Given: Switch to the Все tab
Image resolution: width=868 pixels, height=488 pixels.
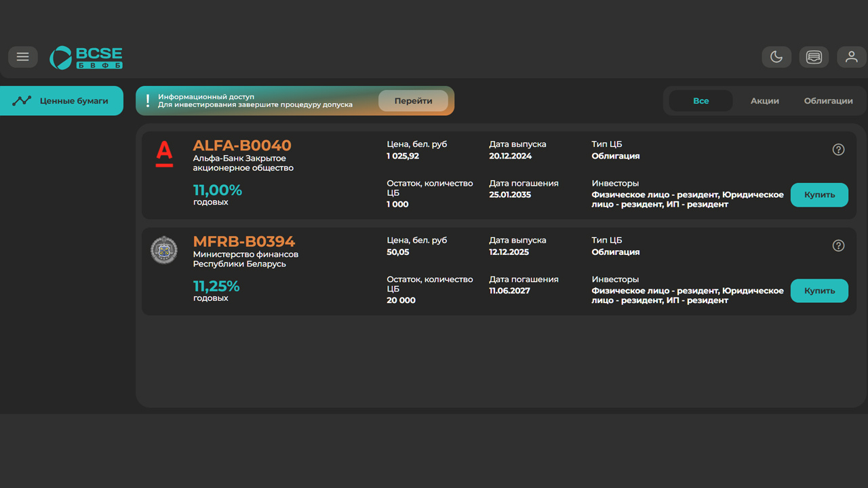Looking at the screenshot, I should [x=701, y=101].
